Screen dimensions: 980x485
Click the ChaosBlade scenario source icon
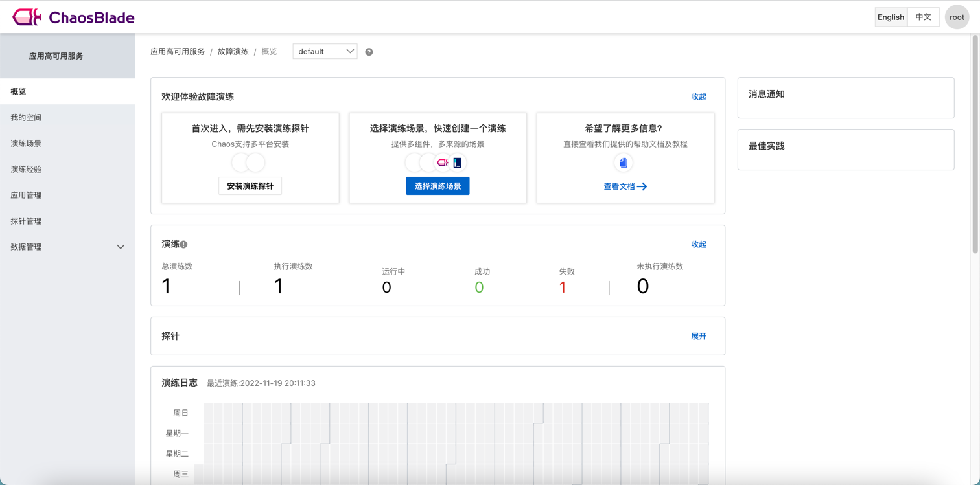click(x=443, y=163)
